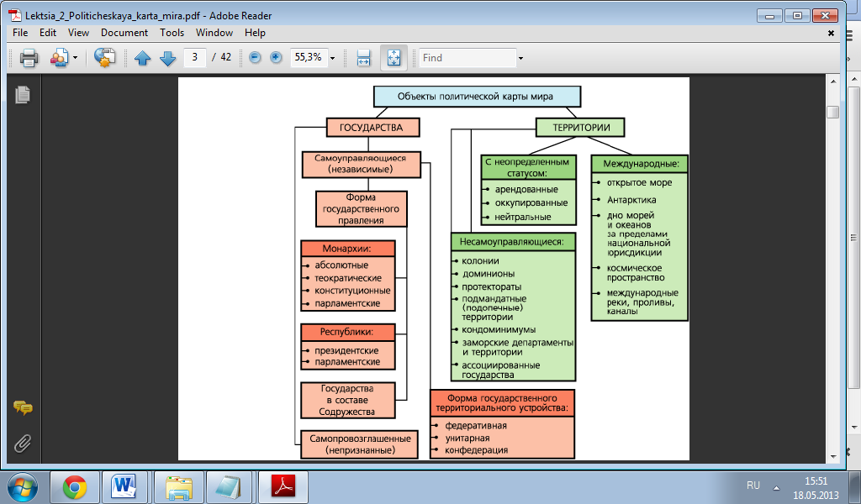Screen dimensions: 861x504
Task: Click the 'Республики:' header
Action: coord(347,332)
